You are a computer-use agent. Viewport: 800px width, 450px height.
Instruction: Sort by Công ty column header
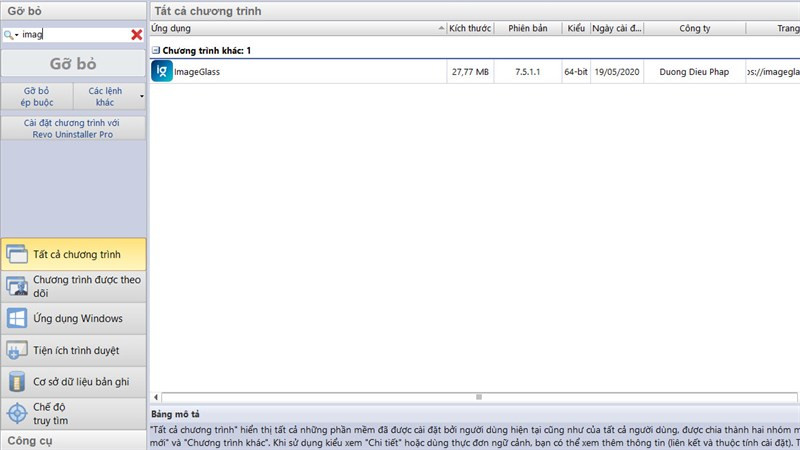(x=694, y=29)
